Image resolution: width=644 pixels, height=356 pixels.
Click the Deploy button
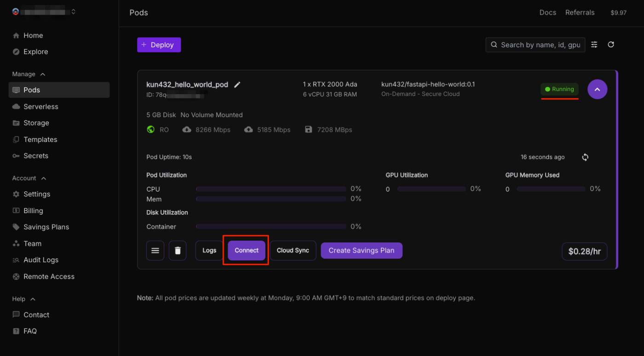pos(159,45)
